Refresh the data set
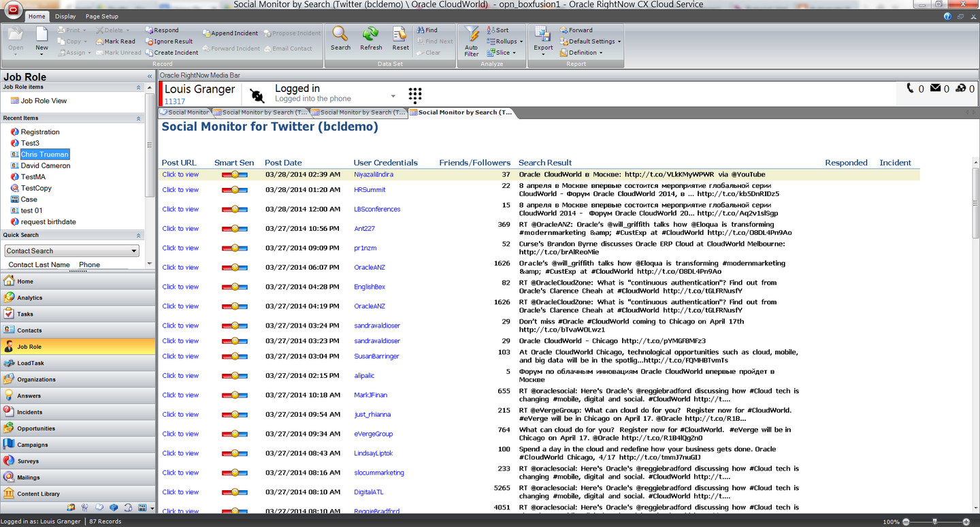Screen dimensions: 980x527 [371, 38]
